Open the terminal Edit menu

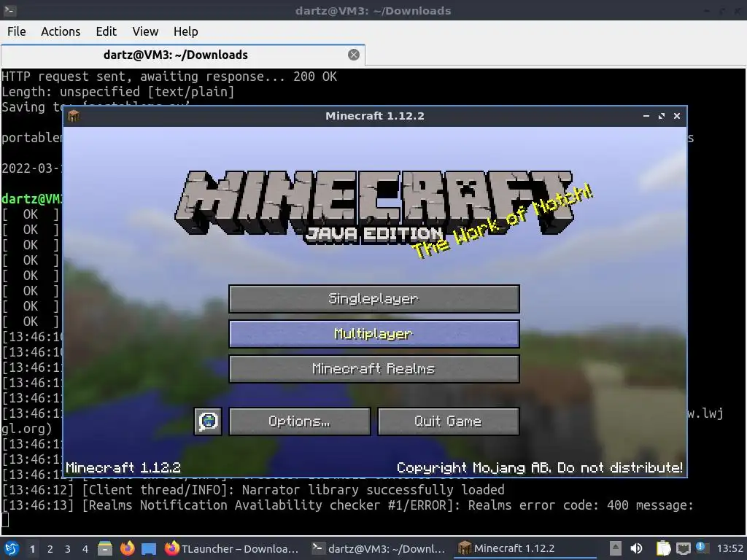click(106, 31)
